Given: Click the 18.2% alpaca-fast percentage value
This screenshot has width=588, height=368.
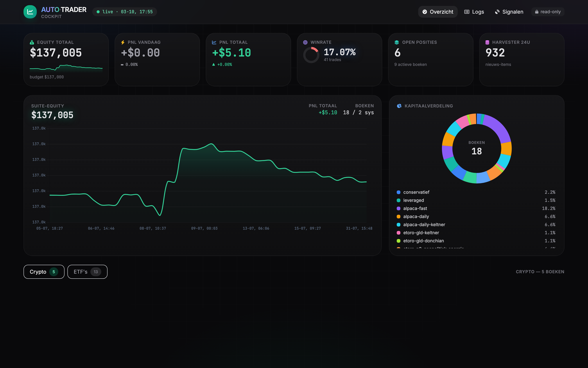Looking at the screenshot, I should click(549, 208).
